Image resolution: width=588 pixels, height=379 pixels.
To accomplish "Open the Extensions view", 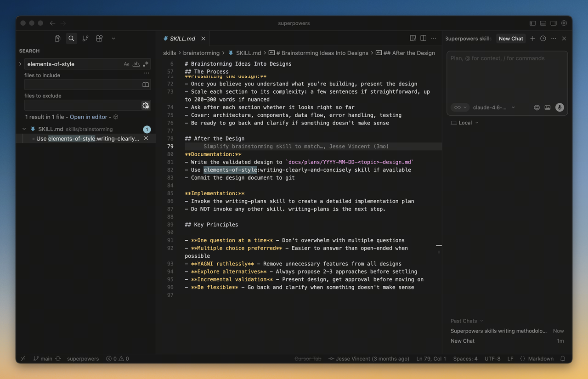I will [99, 39].
